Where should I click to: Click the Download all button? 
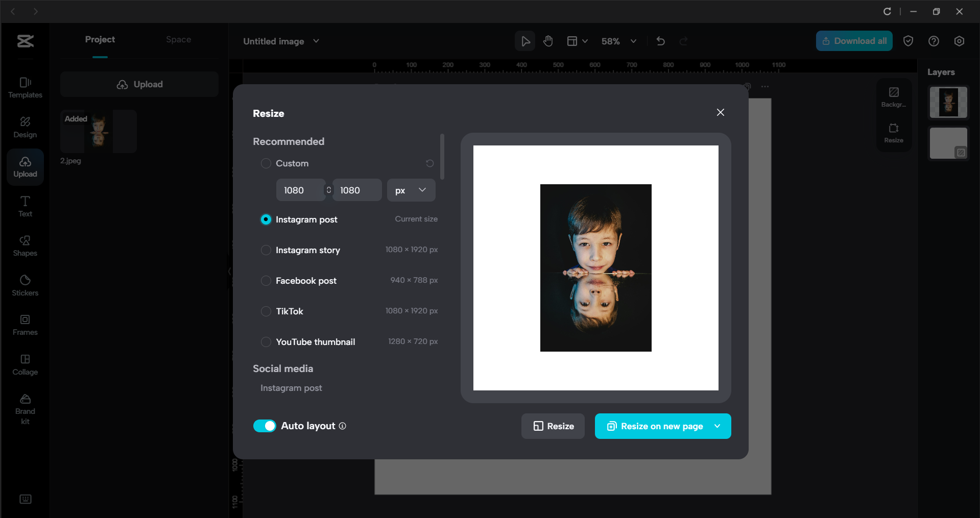click(x=853, y=41)
